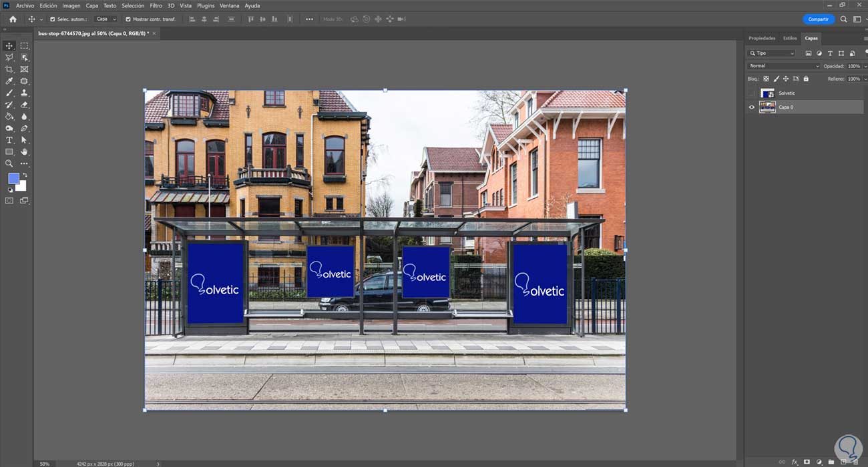Uncheck Mostrar contr. transf. checkbox

pyautogui.click(x=128, y=19)
